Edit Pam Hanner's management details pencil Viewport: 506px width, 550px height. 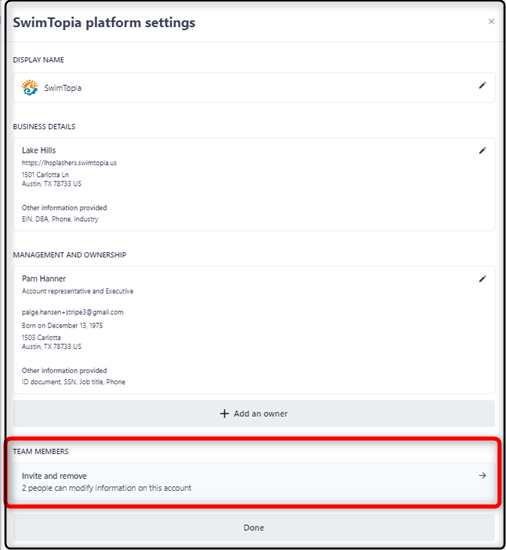click(x=483, y=279)
